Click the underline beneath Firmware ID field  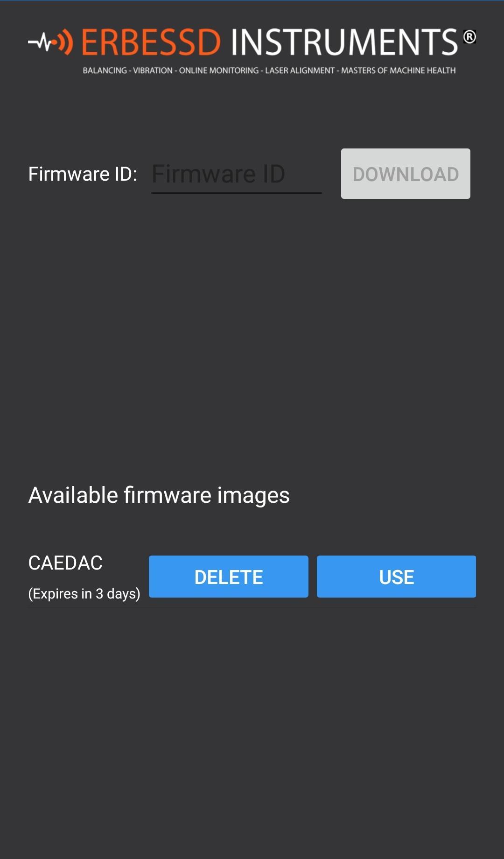coord(237,192)
